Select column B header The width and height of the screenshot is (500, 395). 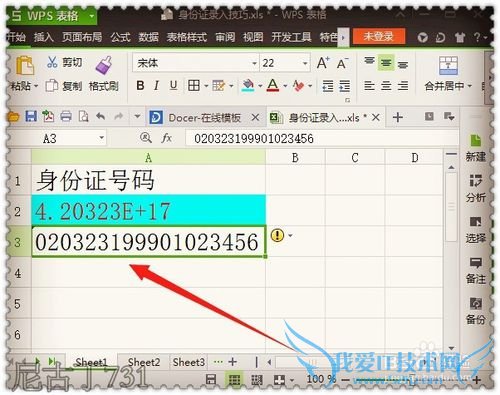pyautogui.click(x=295, y=157)
